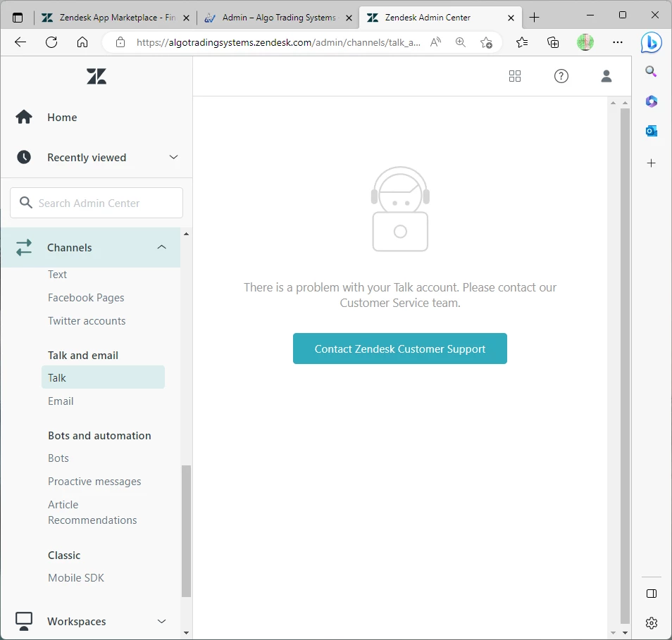The width and height of the screenshot is (672, 640).
Task: Add this page to favorites
Action: tap(486, 42)
